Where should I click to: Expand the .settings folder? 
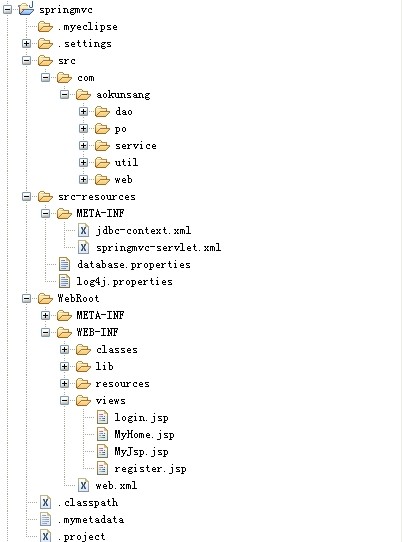26,43
